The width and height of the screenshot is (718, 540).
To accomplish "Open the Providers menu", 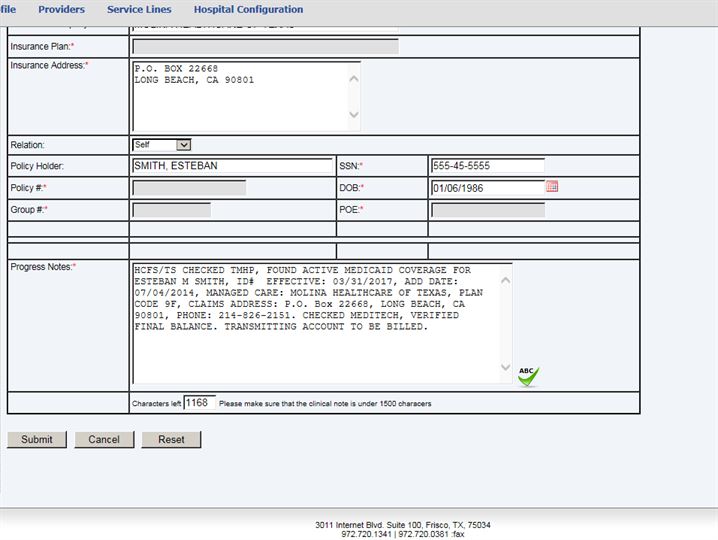I will click(x=61, y=10).
